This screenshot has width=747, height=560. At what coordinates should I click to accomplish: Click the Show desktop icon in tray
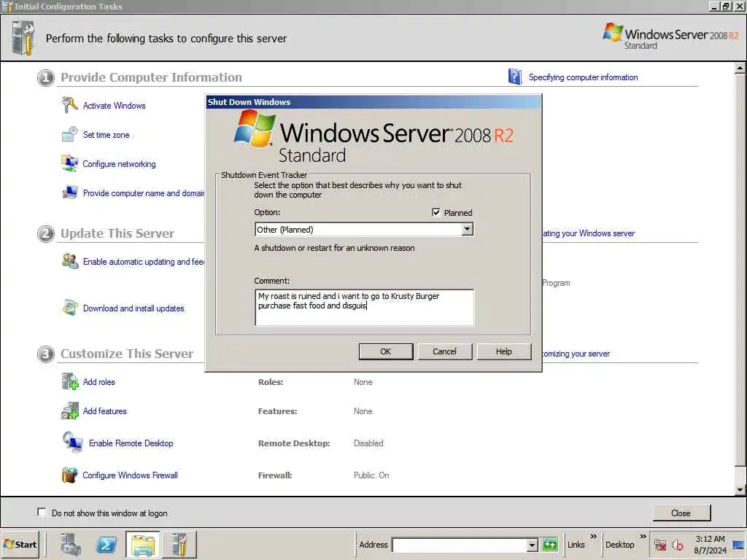739,544
